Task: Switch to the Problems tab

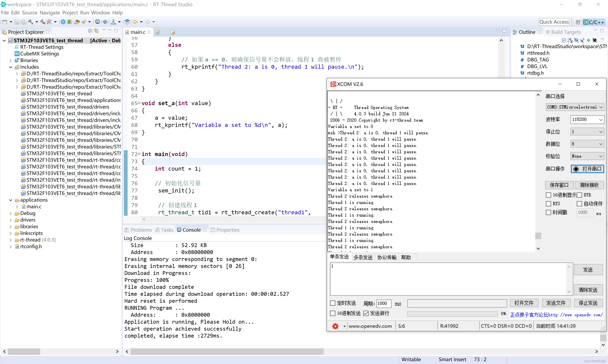Action: (138, 230)
